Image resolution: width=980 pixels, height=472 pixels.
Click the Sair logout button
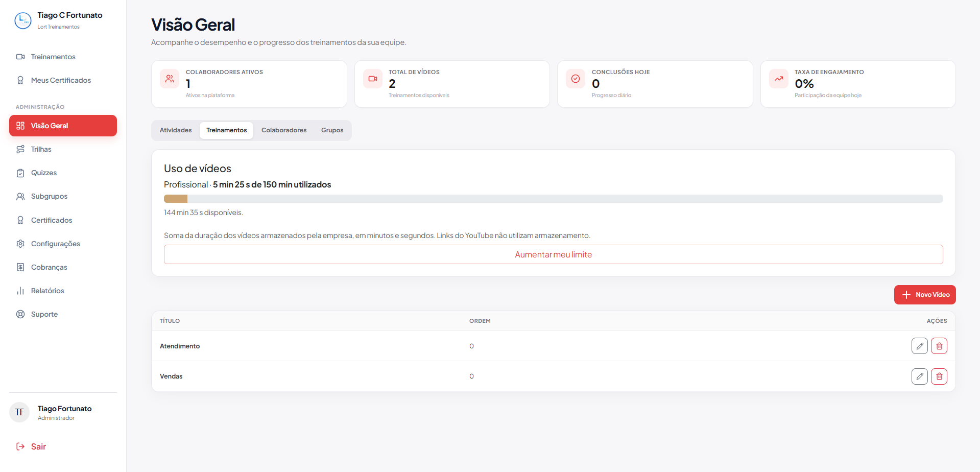(31, 446)
